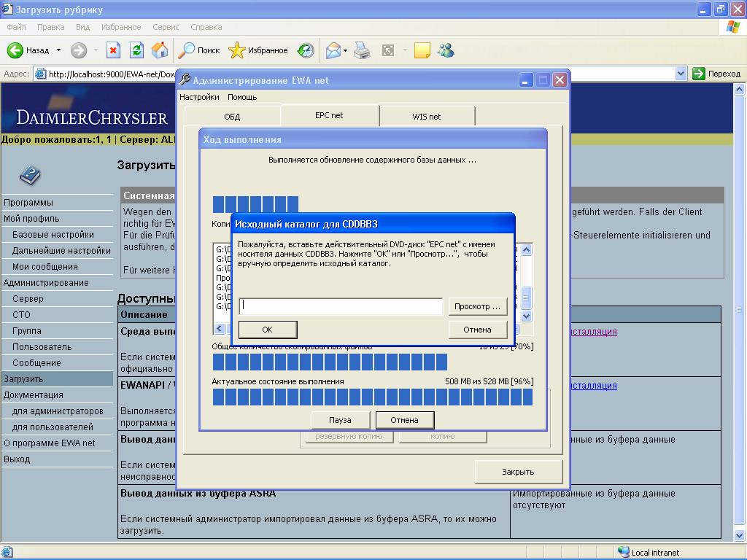Open Search with the magnifier icon
This screenshot has height=560, width=747.
click(x=186, y=50)
